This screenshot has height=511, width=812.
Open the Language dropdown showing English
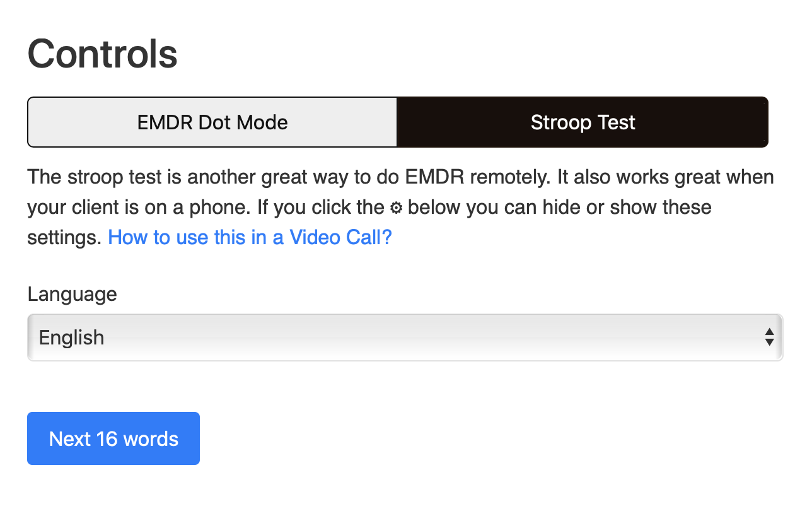(403, 337)
